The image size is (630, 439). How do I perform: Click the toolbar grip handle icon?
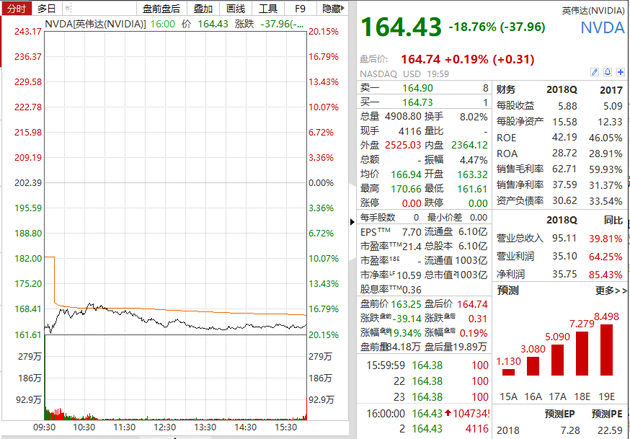[68, 8]
